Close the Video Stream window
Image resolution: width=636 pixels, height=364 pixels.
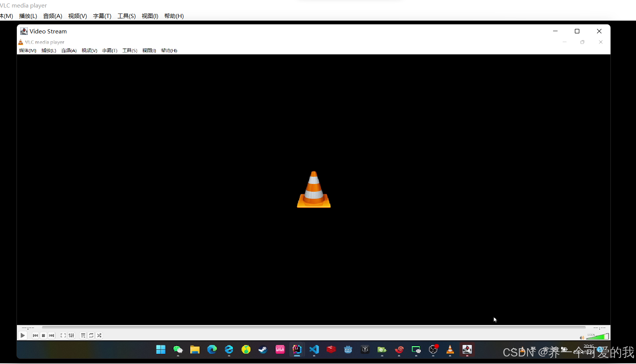599,31
